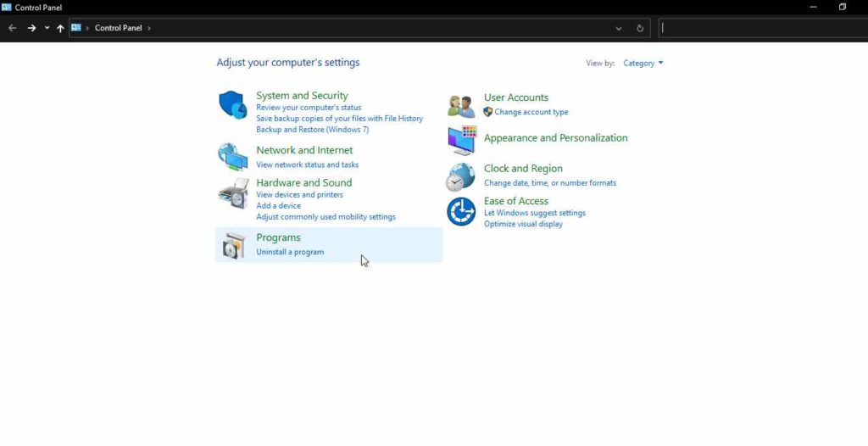Open the Programs category heading

(x=278, y=237)
